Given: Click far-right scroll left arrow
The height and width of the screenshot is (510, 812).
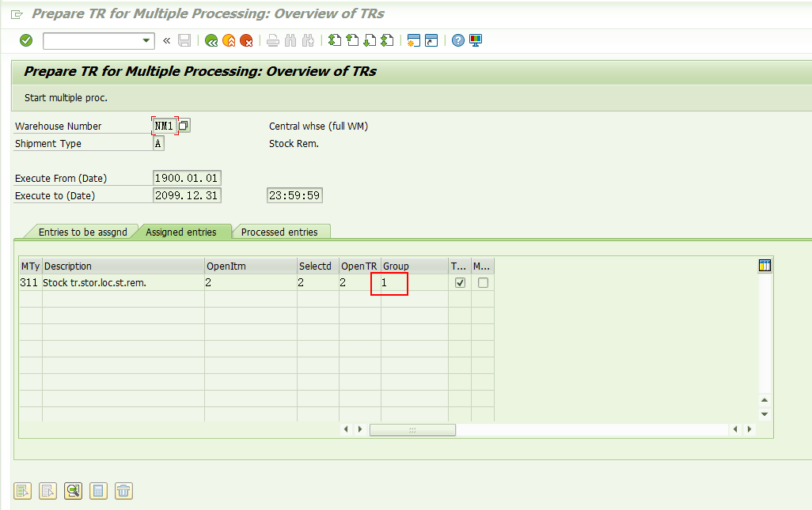Looking at the screenshot, I should 735,429.
